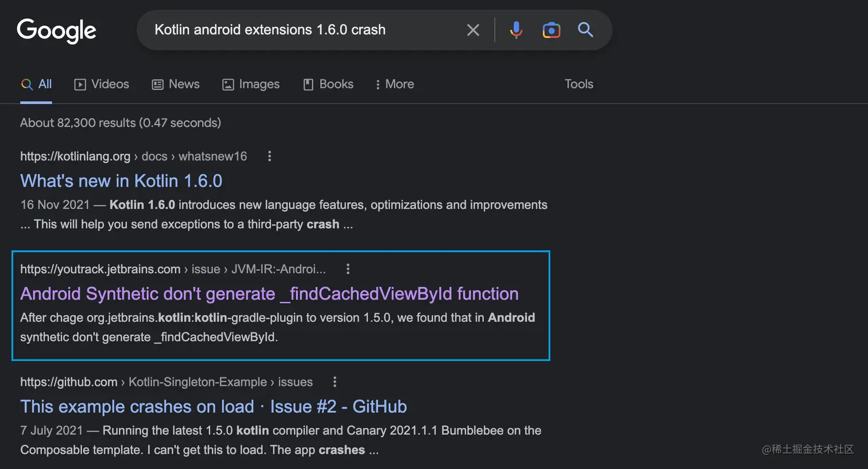This screenshot has height=469, width=868.
Task: Focus the search box containing Kotlin query
Action: point(299,30)
